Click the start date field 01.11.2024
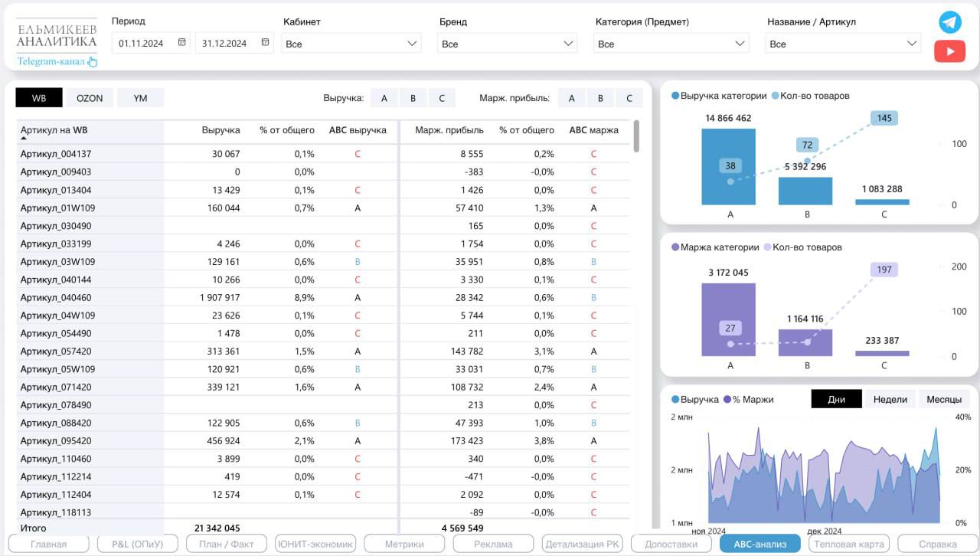Screen dimensions: 980x556 click(152, 43)
